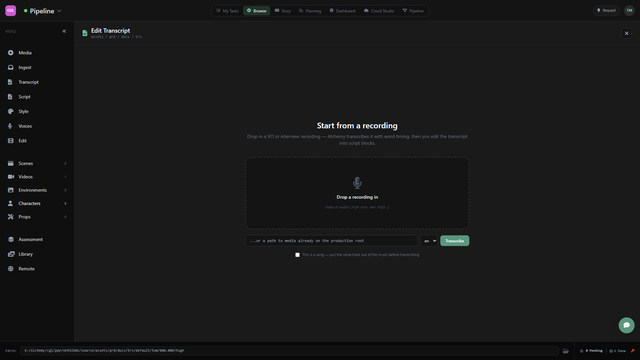
Task: Open the Pipeline project dropdown
Action: pos(42,11)
